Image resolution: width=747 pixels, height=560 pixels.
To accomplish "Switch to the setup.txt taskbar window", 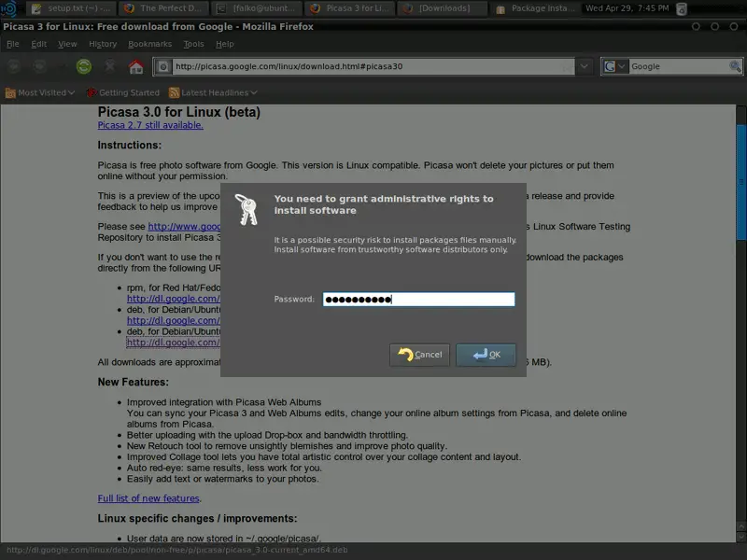I will click(x=69, y=8).
